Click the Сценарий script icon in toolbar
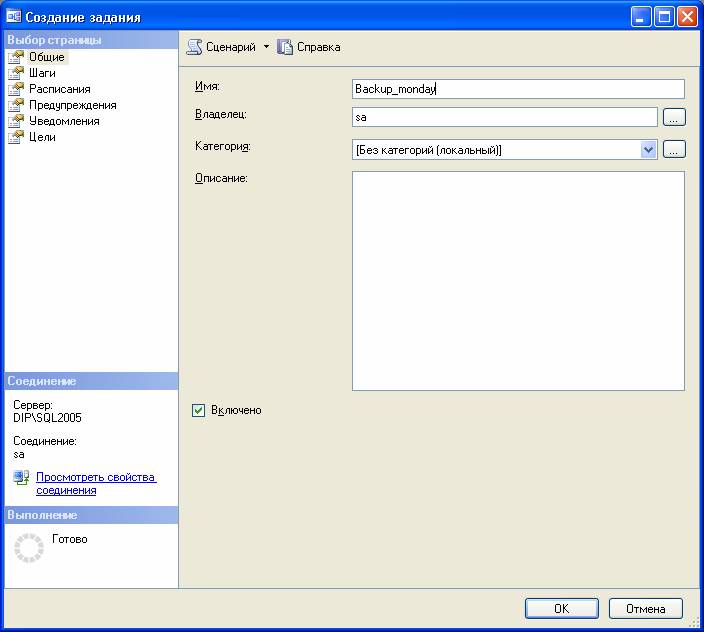This screenshot has height=632, width=704. [195, 47]
